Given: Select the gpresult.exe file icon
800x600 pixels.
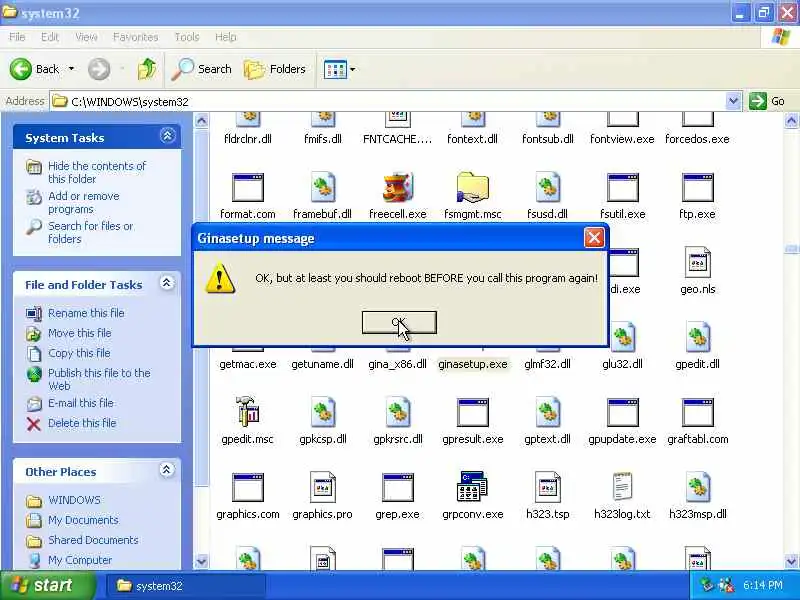Looking at the screenshot, I should (x=472, y=412).
